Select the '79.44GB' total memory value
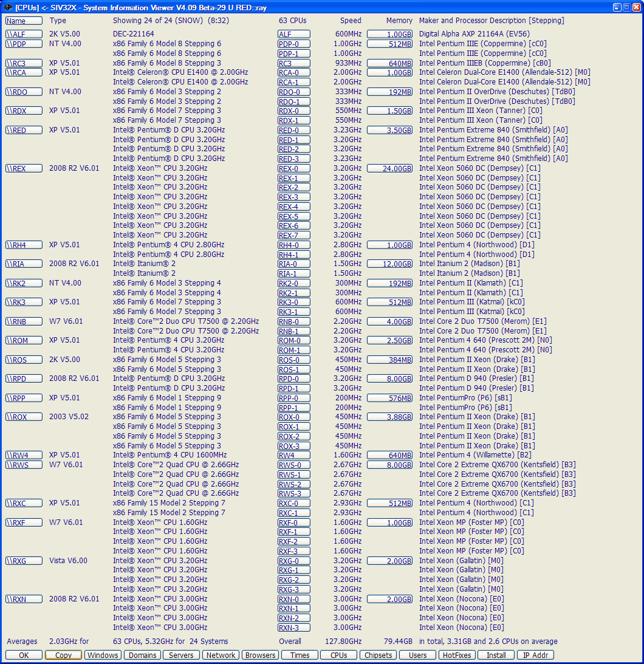 [398, 641]
